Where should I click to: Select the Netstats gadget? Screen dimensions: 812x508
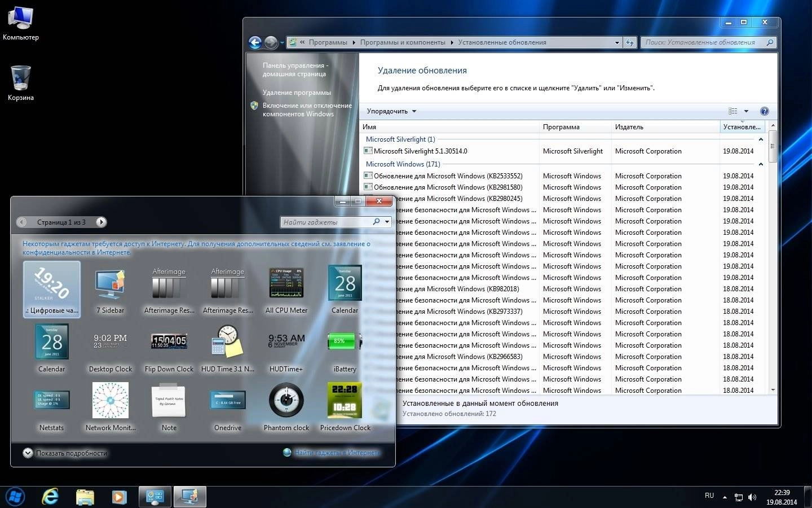(x=51, y=407)
